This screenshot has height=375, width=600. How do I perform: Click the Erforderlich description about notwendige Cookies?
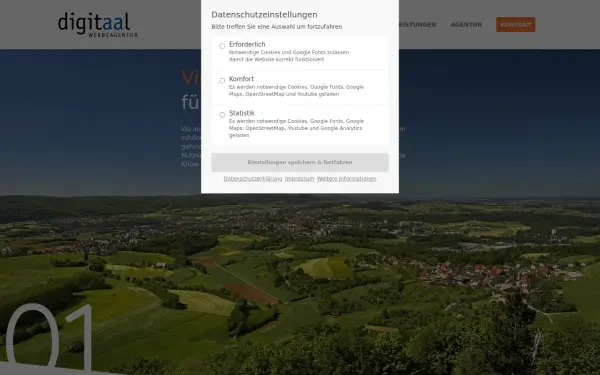coord(289,56)
